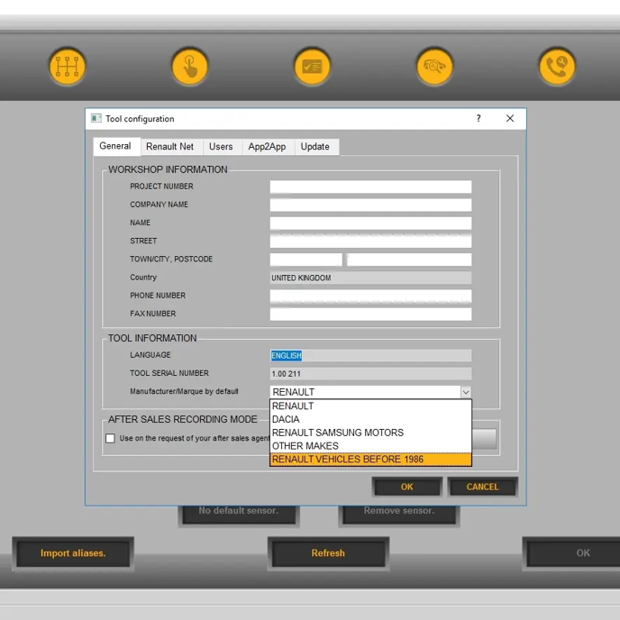Switch to the App2App tab

pos(267,147)
